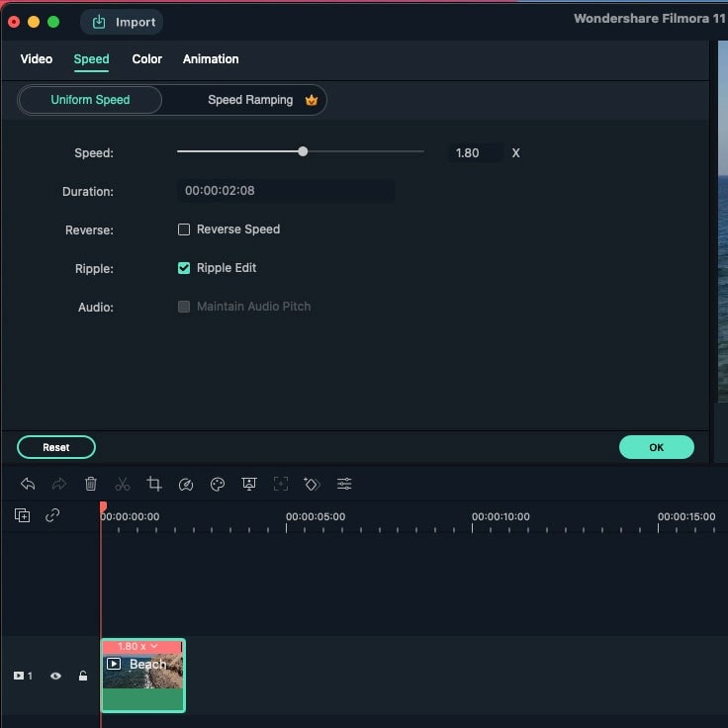The height and width of the screenshot is (728, 728).
Task: Click the crown icon beside Speed Ramping
Action: coord(311,100)
